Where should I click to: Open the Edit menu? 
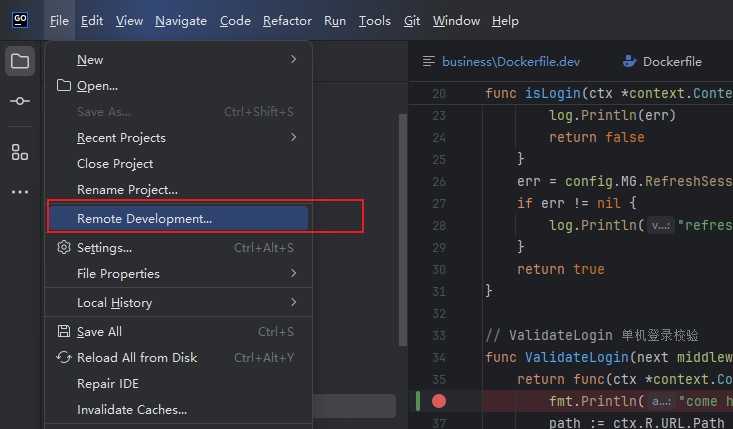[x=92, y=21]
